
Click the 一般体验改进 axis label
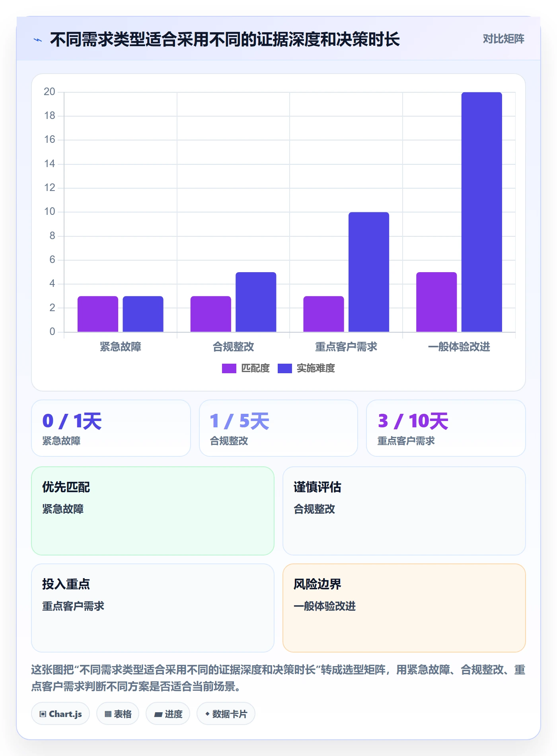pyautogui.click(x=459, y=347)
